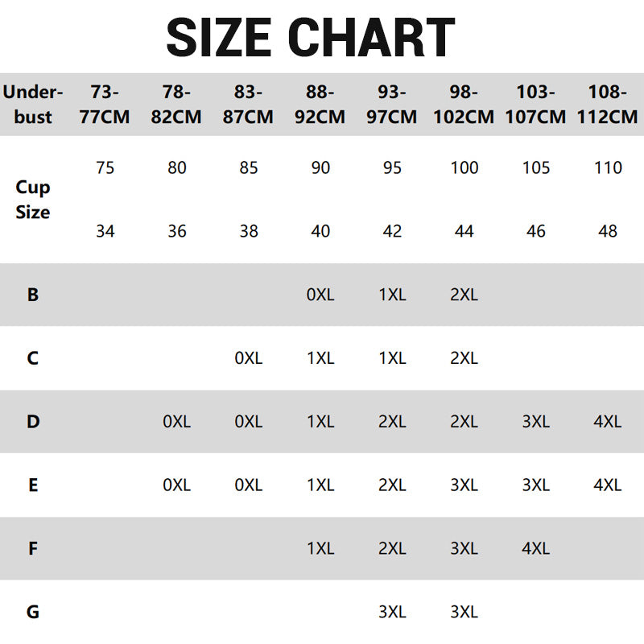Click the B cup row label
The width and height of the screenshot is (644, 644).
(x=33, y=295)
